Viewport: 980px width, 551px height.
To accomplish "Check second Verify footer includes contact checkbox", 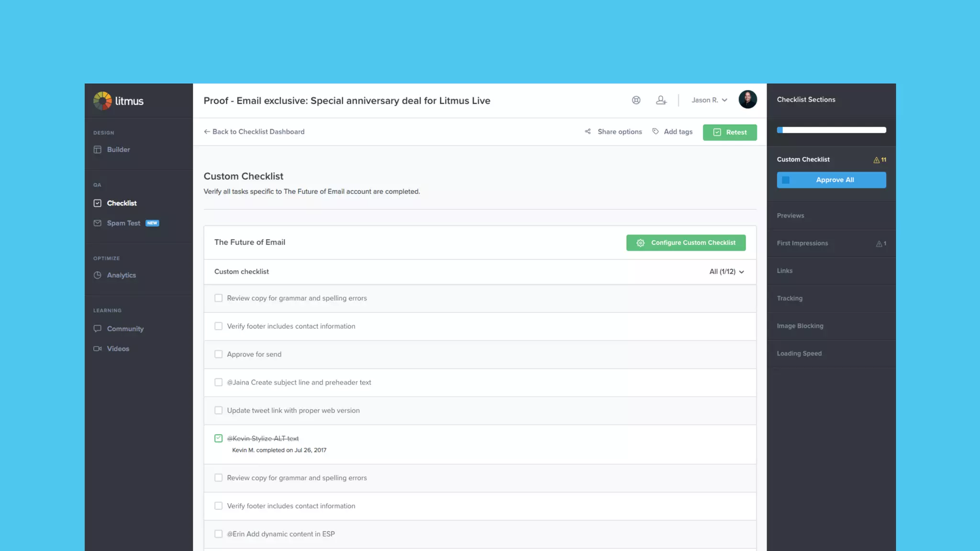I will (x=219, y=506).
